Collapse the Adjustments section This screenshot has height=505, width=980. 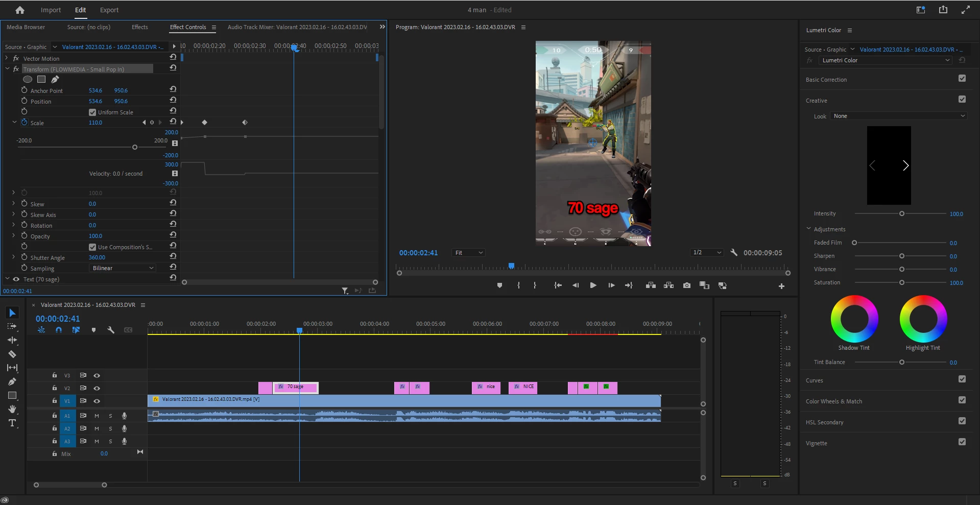[808, 229]
